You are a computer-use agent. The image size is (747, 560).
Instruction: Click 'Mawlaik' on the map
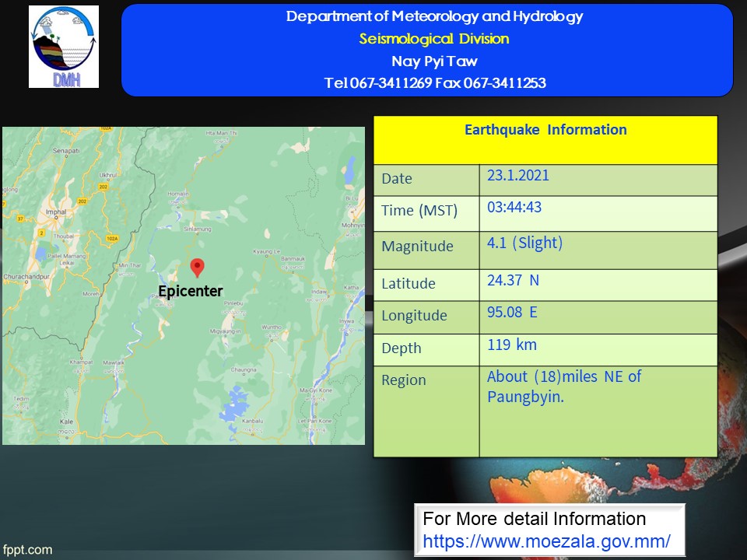(x=114, y=362)
